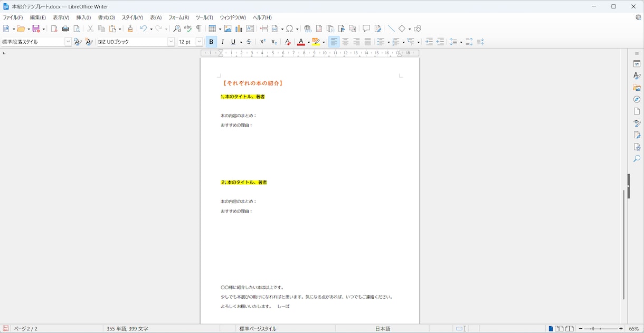The image size is (644, 333).
Task: Open Find and Replace tool
Action: pos(177,28)
